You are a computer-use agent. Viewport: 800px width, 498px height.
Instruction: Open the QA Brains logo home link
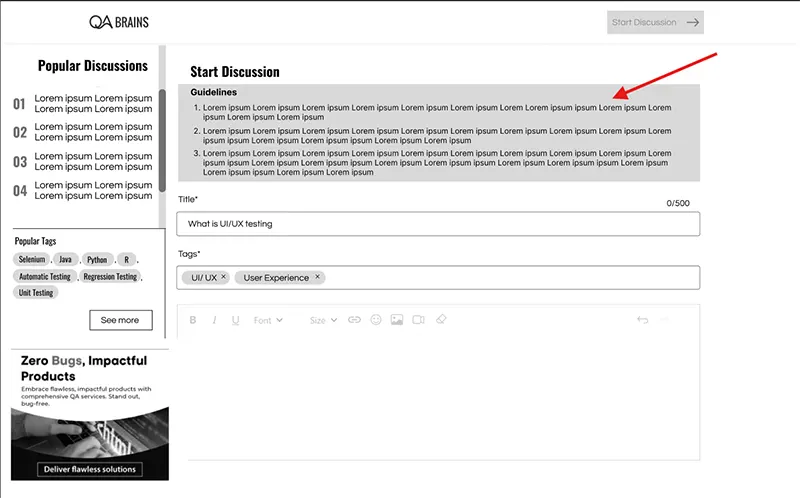point(118,22)
